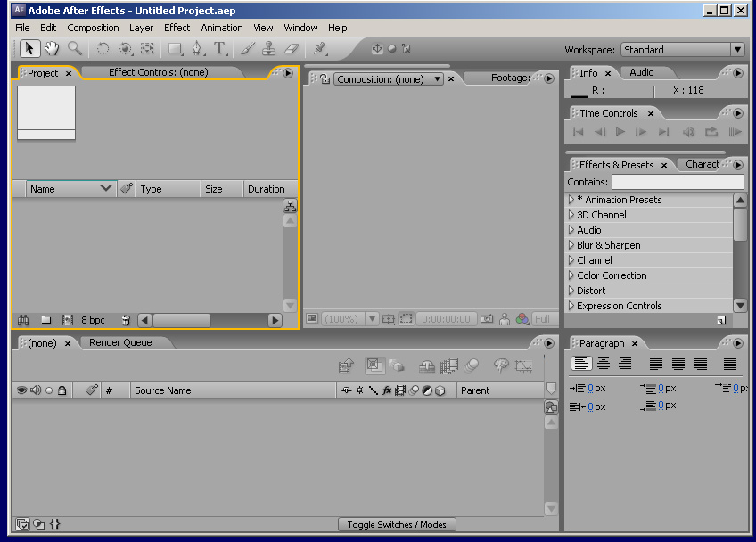
Task: Expand the Blur & Sharpen category
Action: click(x=571, y=245)
